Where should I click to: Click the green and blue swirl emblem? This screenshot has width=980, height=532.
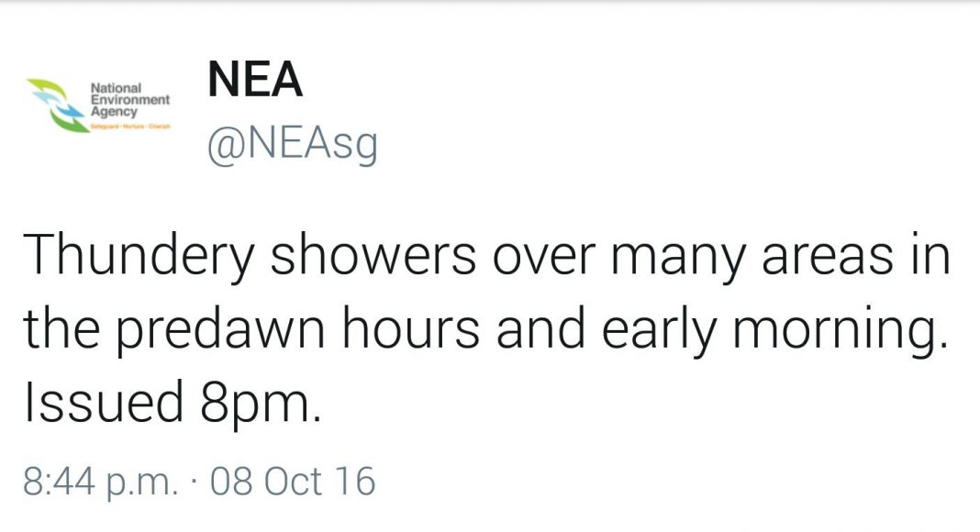point(56,105)
